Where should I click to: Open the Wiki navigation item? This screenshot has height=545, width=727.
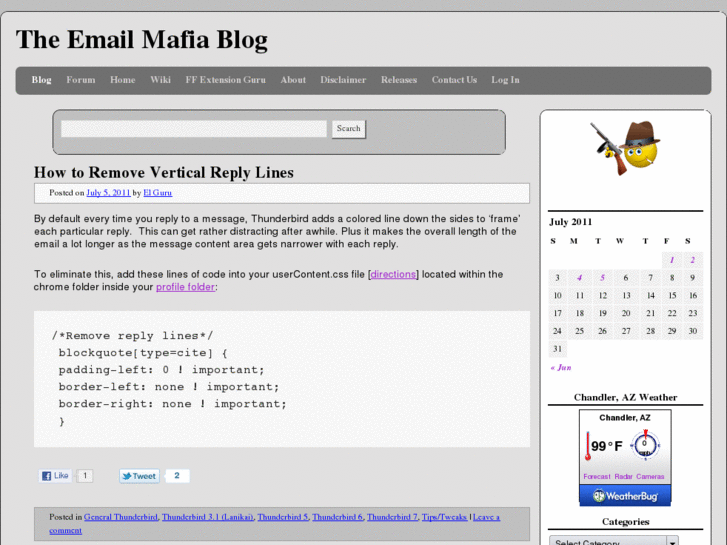[160, 80]
